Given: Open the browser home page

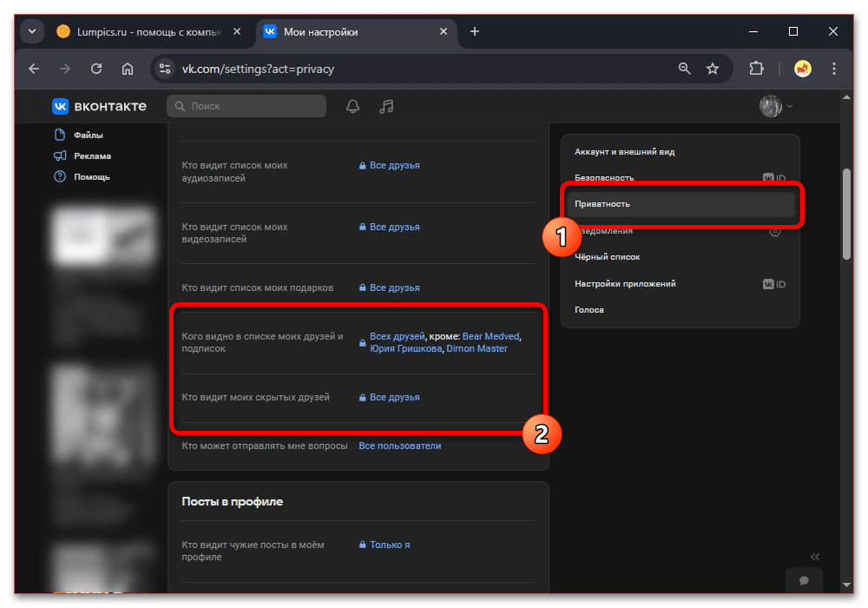Looking at the screenshot, I should (128, 69).
